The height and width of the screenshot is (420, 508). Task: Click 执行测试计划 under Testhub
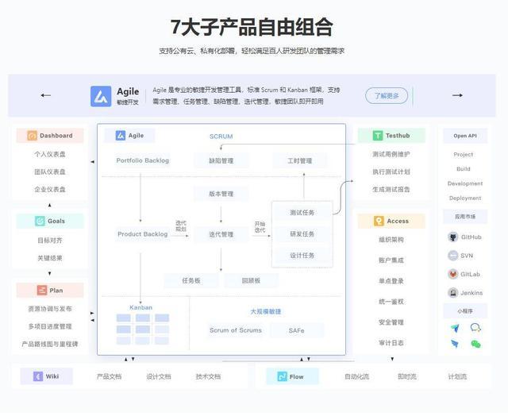[391, 171]
